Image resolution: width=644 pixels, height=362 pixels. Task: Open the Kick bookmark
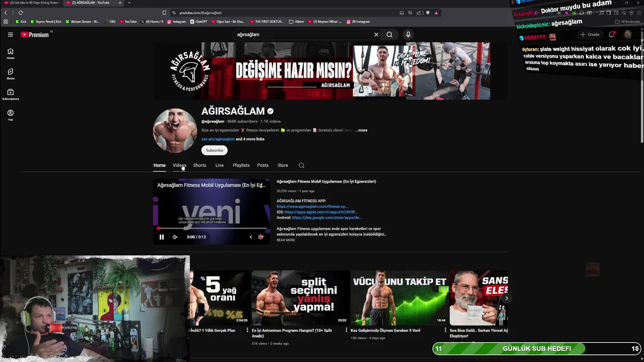click(21, 22)
